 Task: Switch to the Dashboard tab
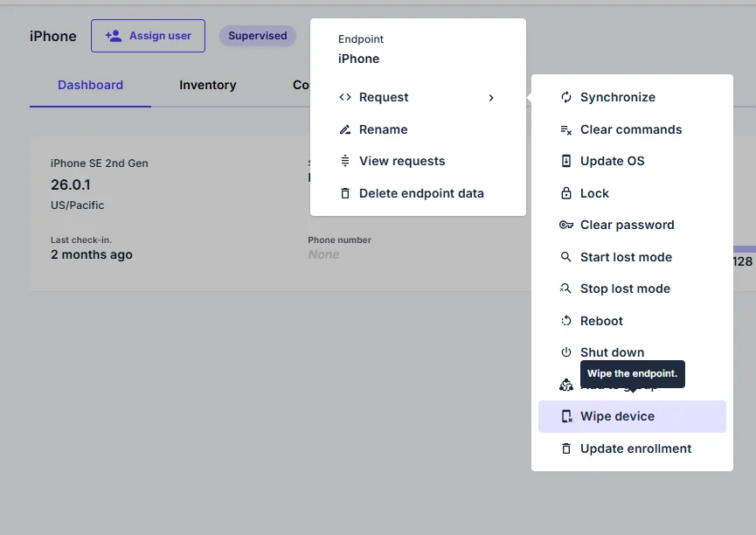coord(90,85)
